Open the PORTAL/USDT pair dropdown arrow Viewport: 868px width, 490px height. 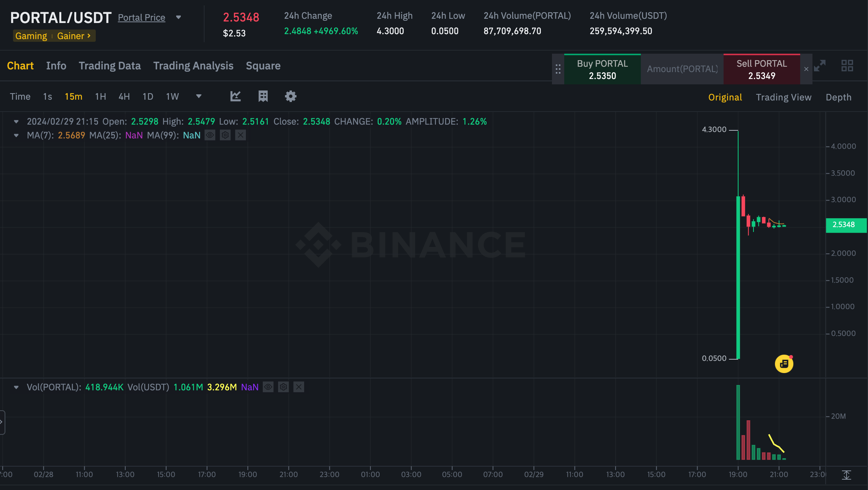[x=179, y=17]
